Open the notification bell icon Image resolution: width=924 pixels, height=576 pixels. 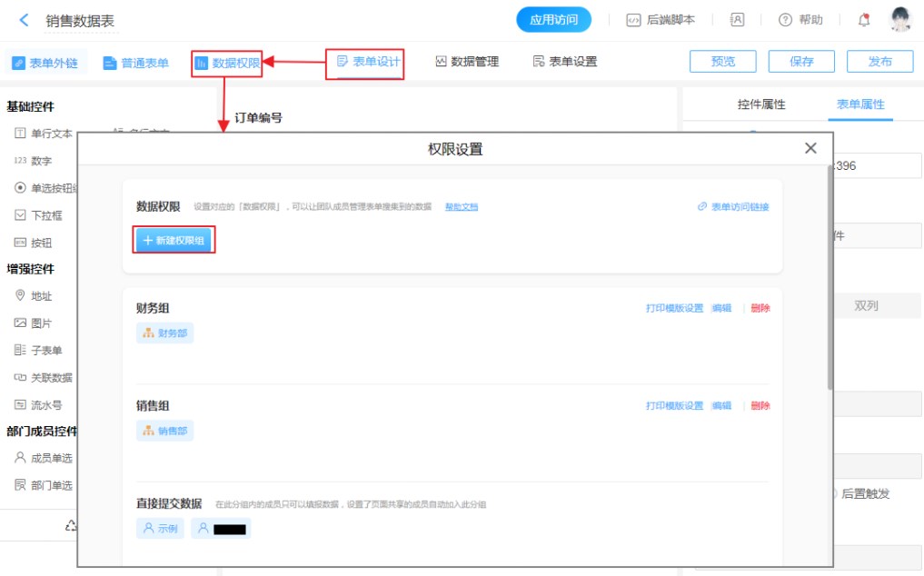point(863,20)
